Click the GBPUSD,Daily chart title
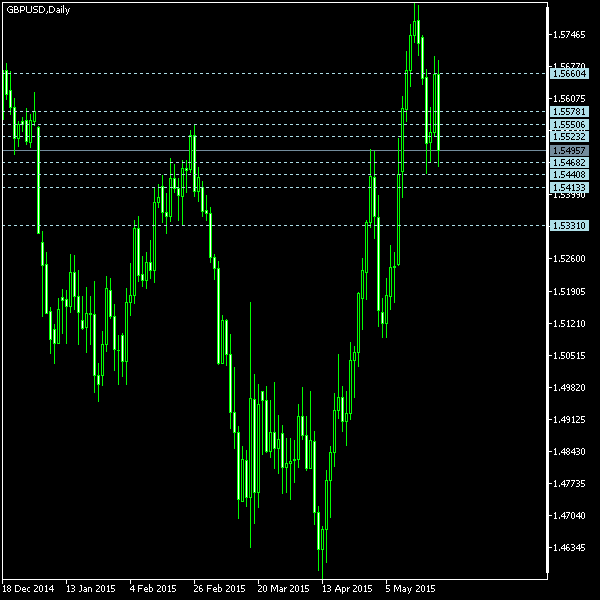Image resolution: width=600 pixels, height=600 pixels. coord(38,10)
